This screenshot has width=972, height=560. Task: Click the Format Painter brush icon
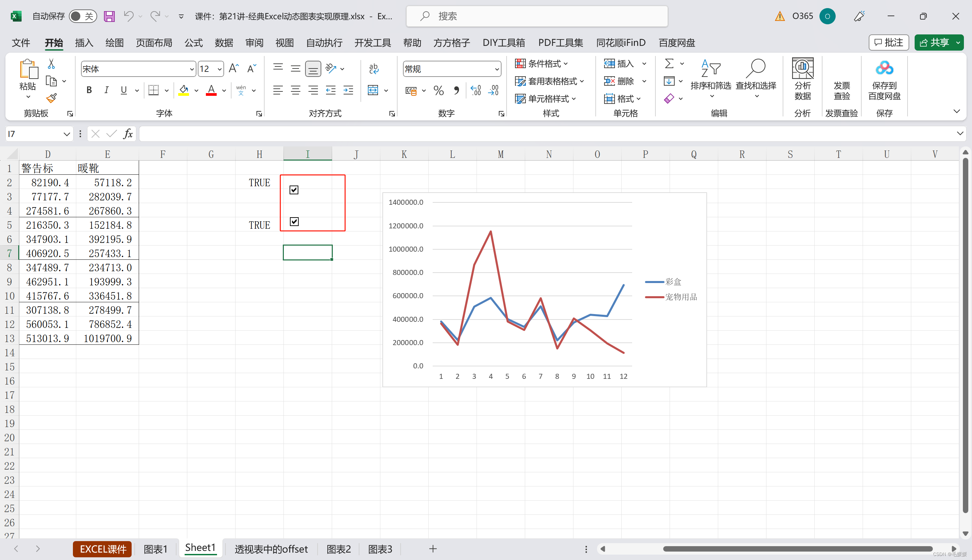click(x=51, y=99)
